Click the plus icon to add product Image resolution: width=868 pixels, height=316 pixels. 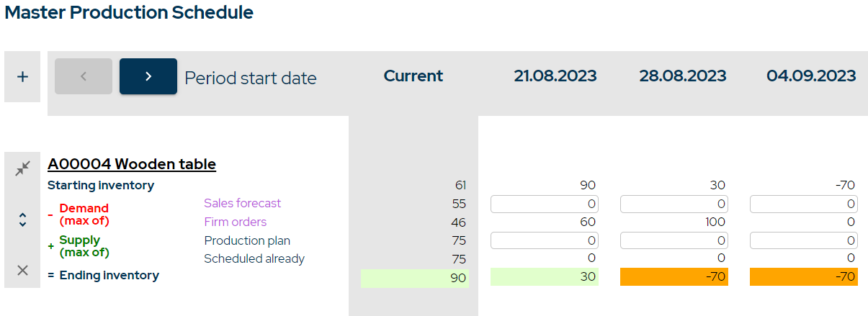[22, 76]
